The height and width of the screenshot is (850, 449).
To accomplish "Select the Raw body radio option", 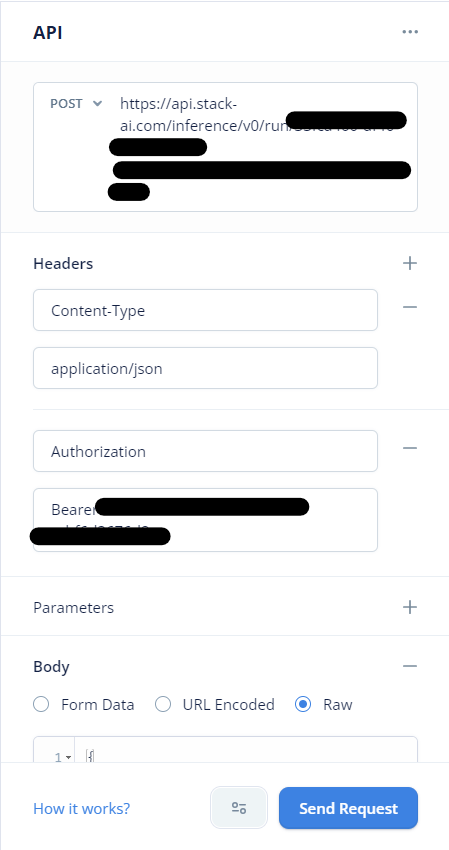I will (303, 704).
